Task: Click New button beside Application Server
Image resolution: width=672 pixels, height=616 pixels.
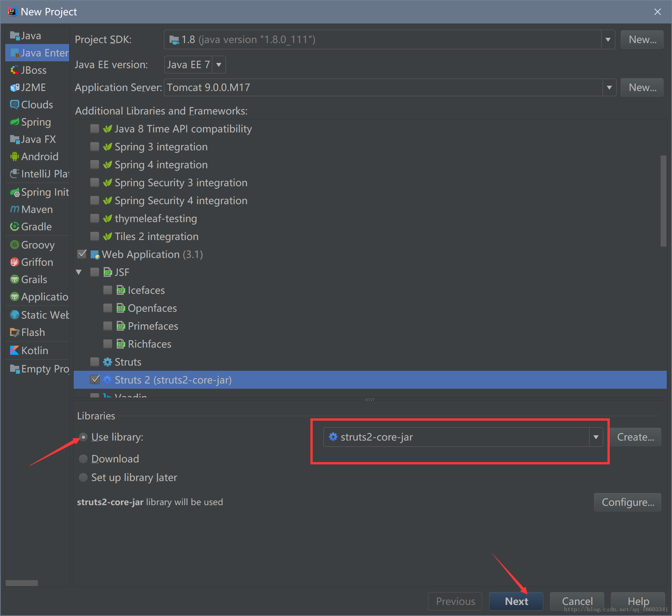Action: tap(642, 88)
